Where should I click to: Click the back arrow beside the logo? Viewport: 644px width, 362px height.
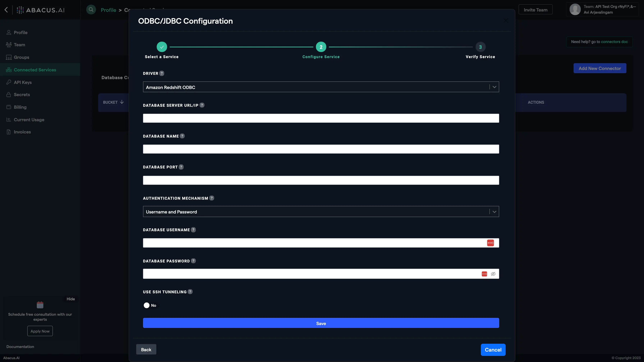[6, 10]
